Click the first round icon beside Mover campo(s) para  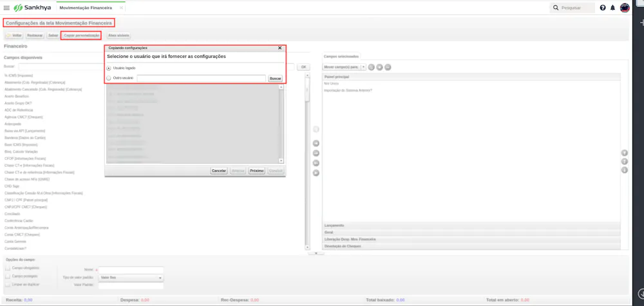372,67
